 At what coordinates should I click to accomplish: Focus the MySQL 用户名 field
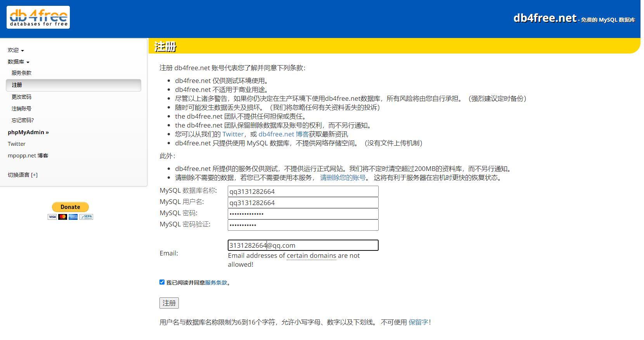(x=303, y=203)
